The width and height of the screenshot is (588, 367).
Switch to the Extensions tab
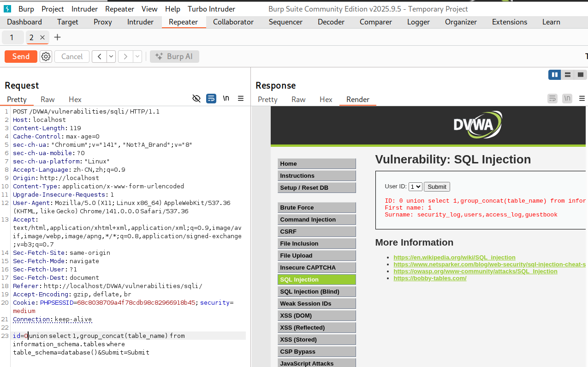pos(510,22)
